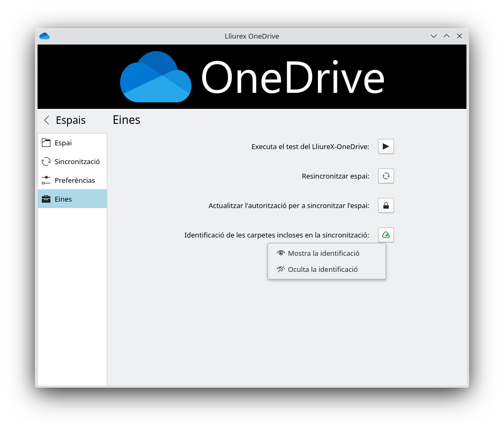Choose 'Oculta la identificació' from the menu
Screen dimensions: 504x429
(x=322, y=269)
